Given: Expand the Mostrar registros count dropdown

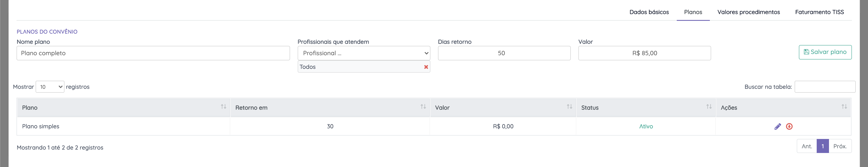Looking at the screenshot, I should pyautogui.click(x=50, y=87).
